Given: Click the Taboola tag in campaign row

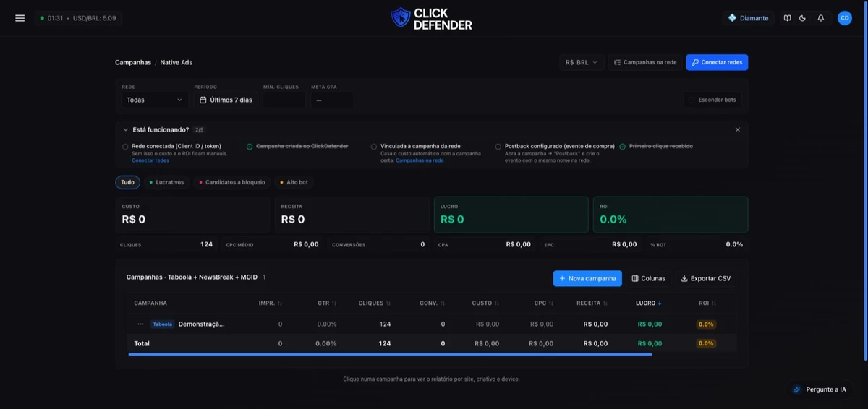Looking at the screenshot, I should click(x=162, y=324).
